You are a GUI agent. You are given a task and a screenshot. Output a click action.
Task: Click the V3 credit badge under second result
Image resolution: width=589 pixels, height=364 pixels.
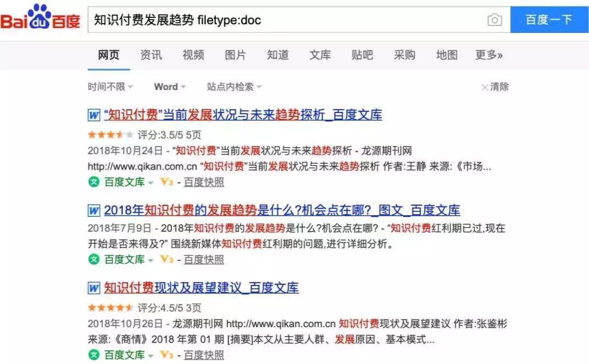tap(165, 260)
